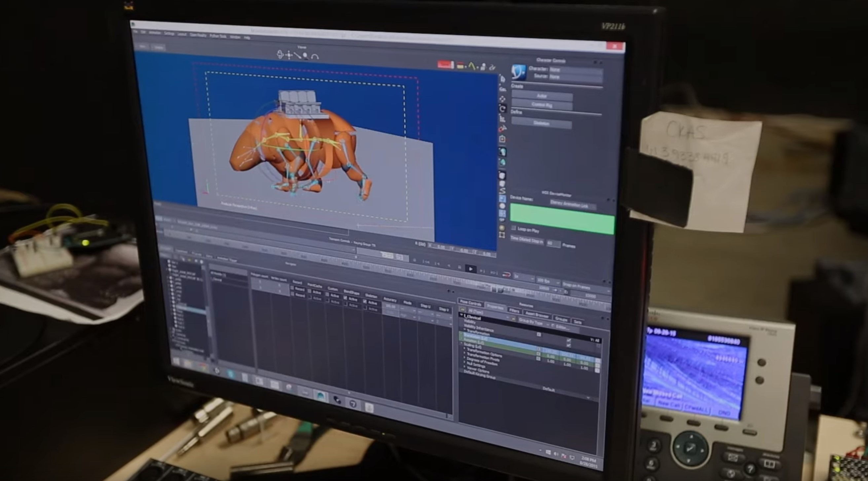868x481 pixels.
Task: Toggle the checked Skeleton Active checkbox
Action: click(x=365, y=302)
